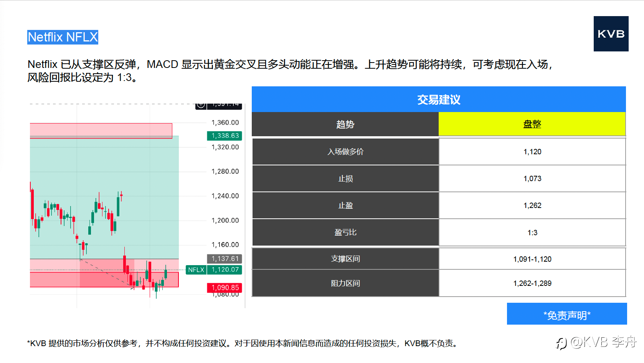Click the 止盈 label cell
This screenshot has height=363, width=644.
click(x=345, y=206)
